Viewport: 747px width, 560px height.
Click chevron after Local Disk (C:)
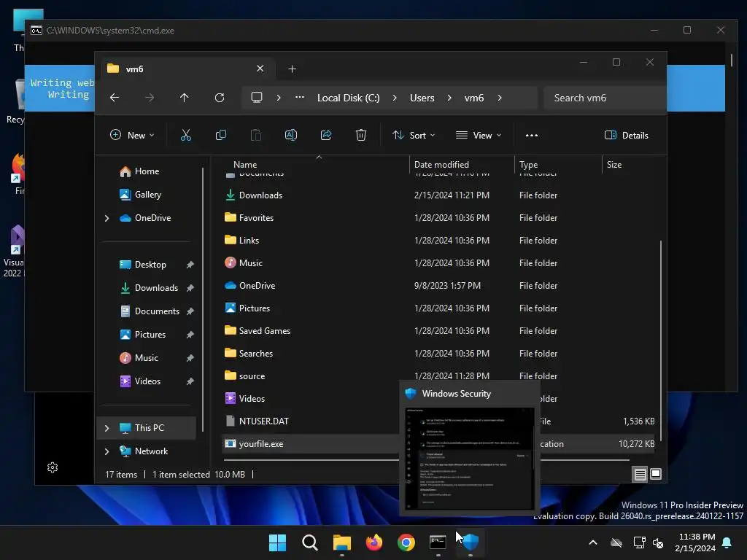point(395,98)
